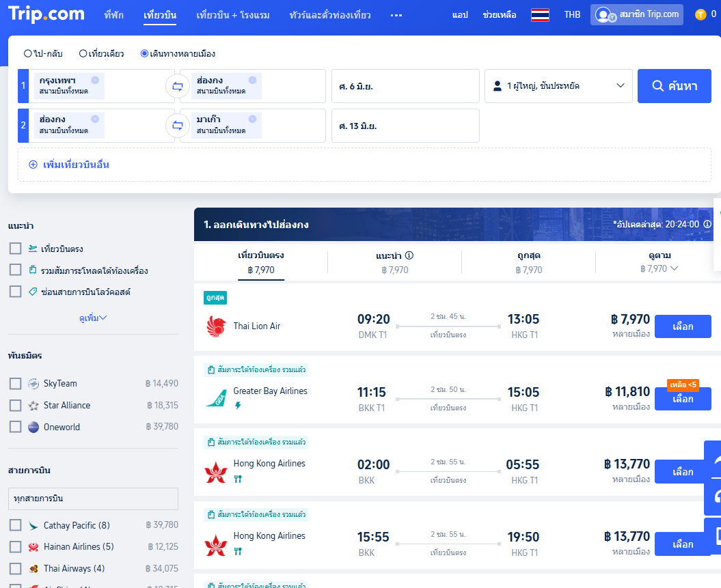The width and height of the screenshot is (721, 588).
Task: Swap Hong Kong and Macau cities icon
Action: [x=177, y=126]
